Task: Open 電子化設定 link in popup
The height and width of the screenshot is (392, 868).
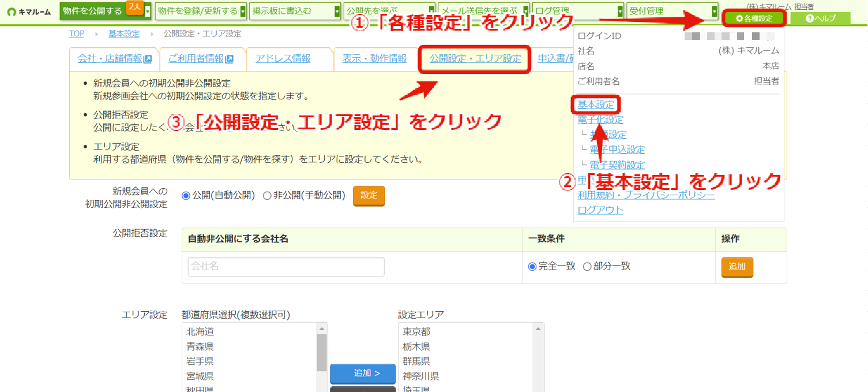Action: point(600,120)
